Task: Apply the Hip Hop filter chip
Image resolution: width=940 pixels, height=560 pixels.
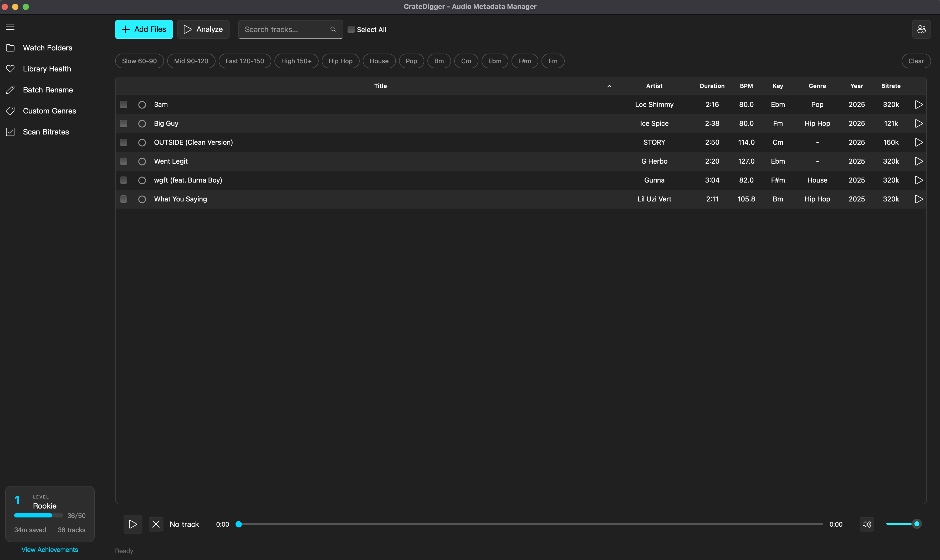Action: point(340,61)
